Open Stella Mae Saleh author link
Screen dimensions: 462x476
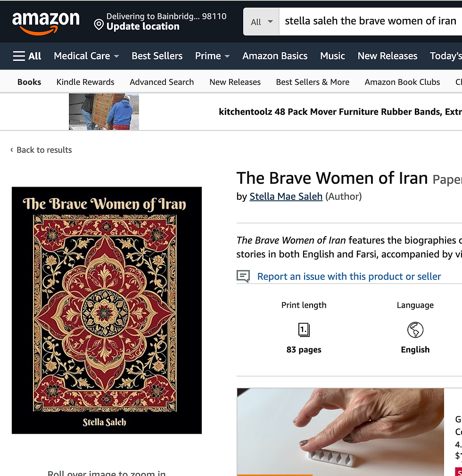pos(286,197)
